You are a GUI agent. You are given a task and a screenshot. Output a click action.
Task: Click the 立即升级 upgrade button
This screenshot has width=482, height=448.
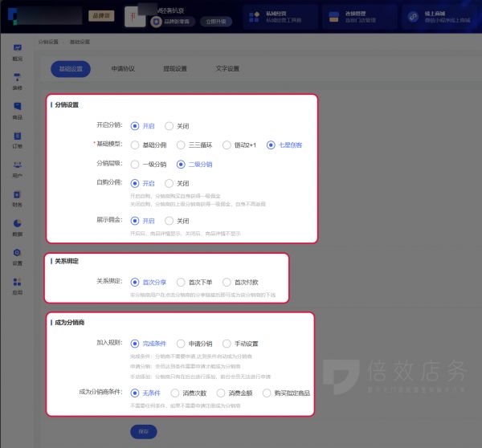click(212, 22)
